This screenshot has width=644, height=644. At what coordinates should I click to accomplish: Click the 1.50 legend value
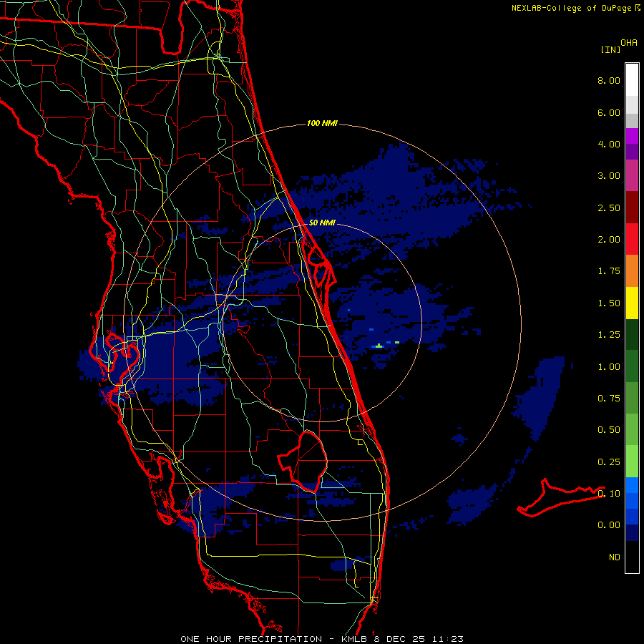click(x=609, y=303)
